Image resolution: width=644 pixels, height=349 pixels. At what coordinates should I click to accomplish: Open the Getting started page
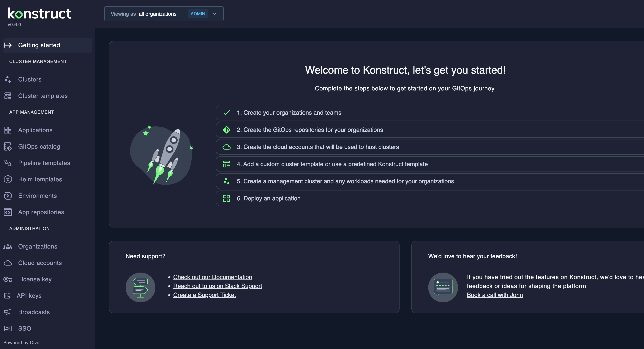pos(48,45)
